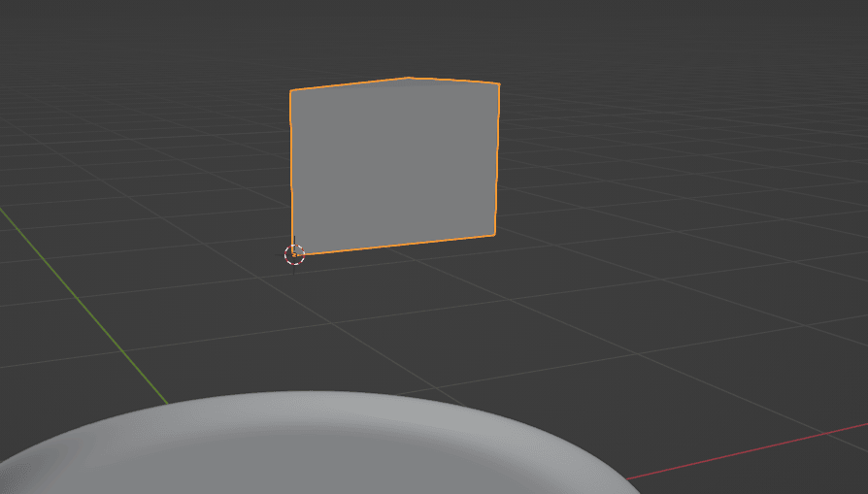868x494 pixels.
Task: Click the cube's right vertical orange edge
Action: [x=497, y=160]
